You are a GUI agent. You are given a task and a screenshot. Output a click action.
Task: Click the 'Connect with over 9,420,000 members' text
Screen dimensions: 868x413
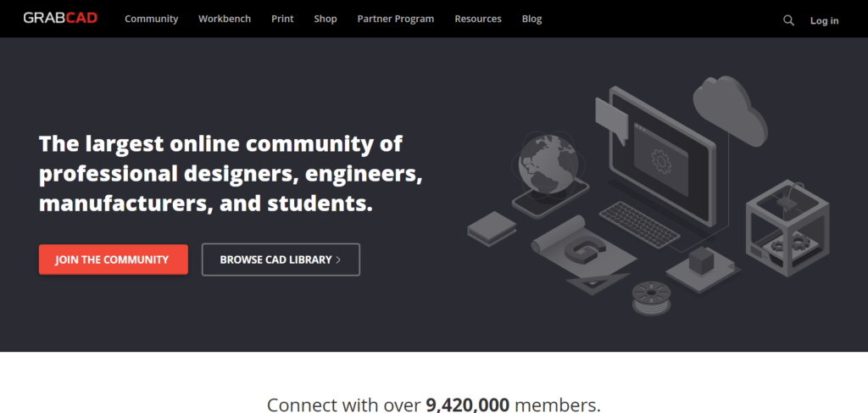pos(433,405)
